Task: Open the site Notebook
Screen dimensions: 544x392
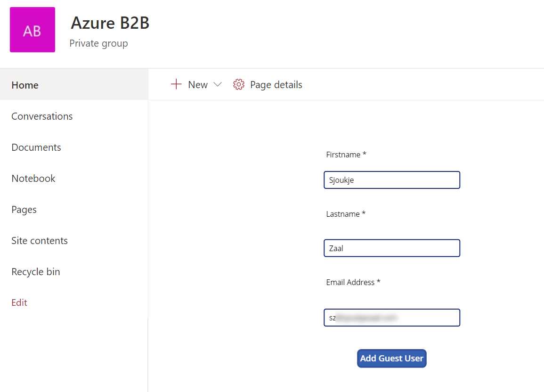Action: (x=33, y=178)
